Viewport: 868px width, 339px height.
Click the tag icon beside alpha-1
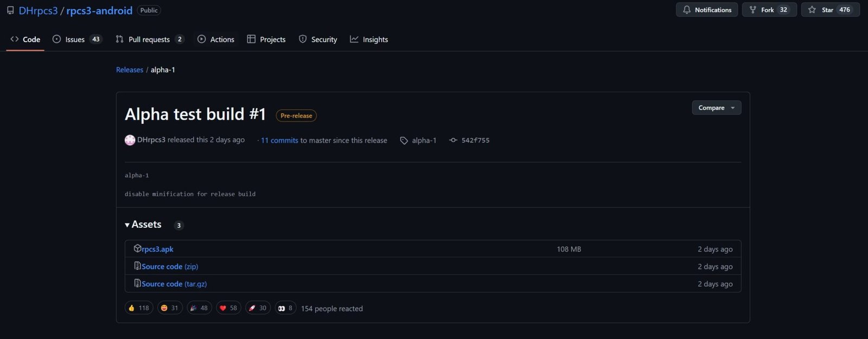[404, 140]
